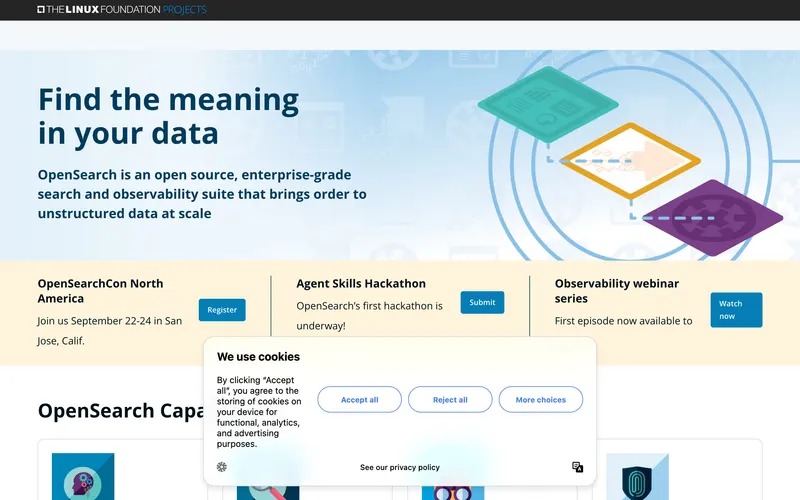Click the Observability webinar series heading

coord(617,291)
